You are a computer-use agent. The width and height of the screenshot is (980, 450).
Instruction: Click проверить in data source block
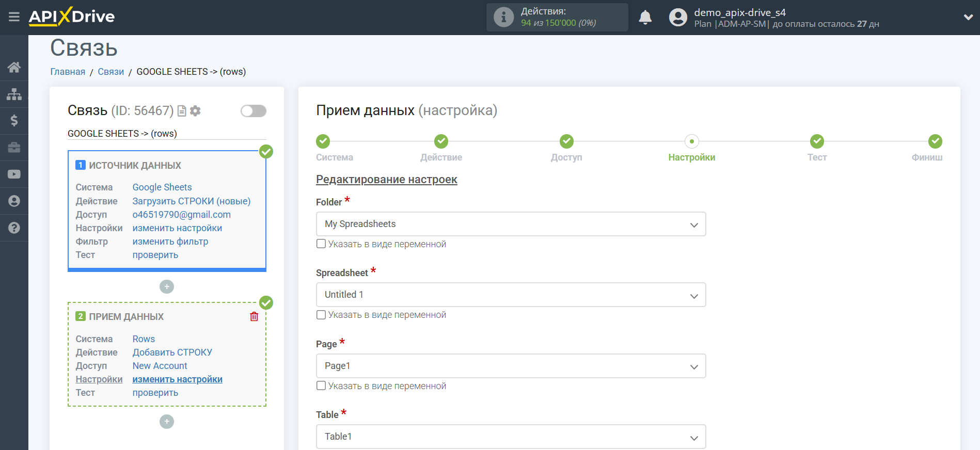(155, 255)
